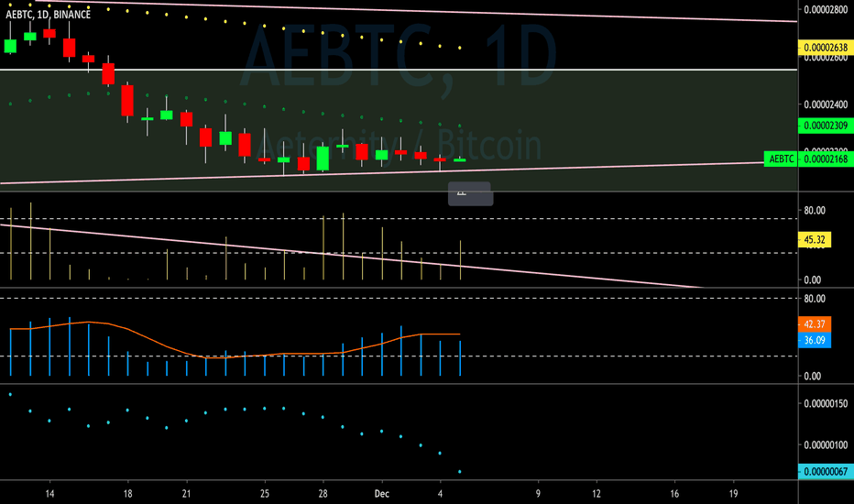Image resolution: width=854 pixels, height=504 pixels.
Task: Select the large green candle above date 28
Action: tap(323, 159)
